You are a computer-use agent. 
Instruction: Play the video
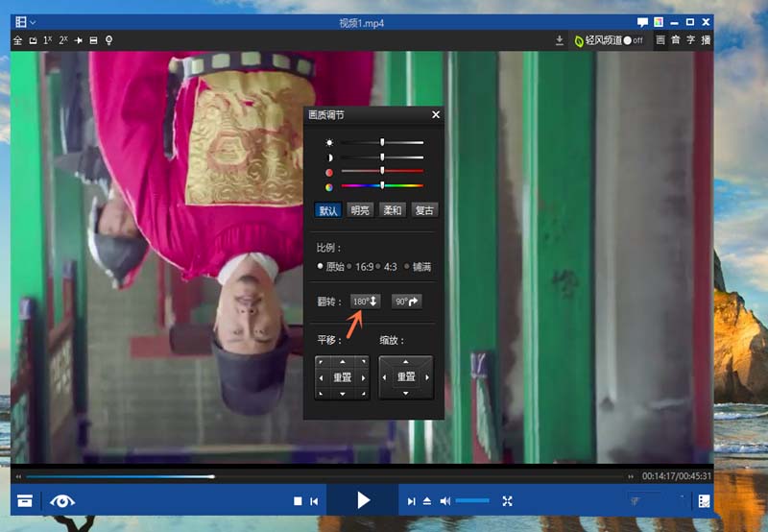[x=363, y=500]
